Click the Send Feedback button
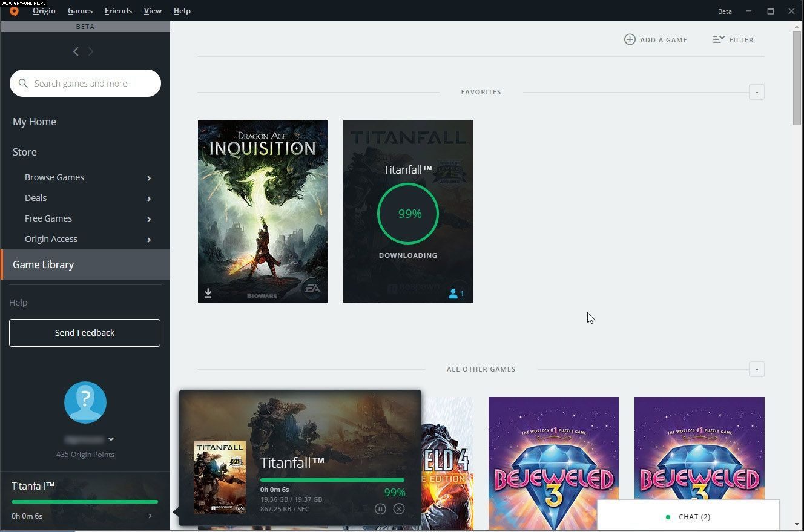 click(85, 333)
